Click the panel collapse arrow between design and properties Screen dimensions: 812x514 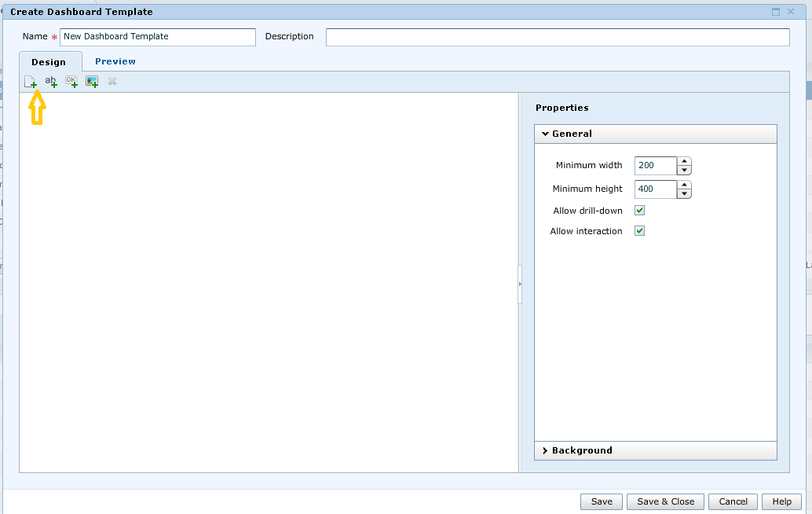[x=521, y=284]
